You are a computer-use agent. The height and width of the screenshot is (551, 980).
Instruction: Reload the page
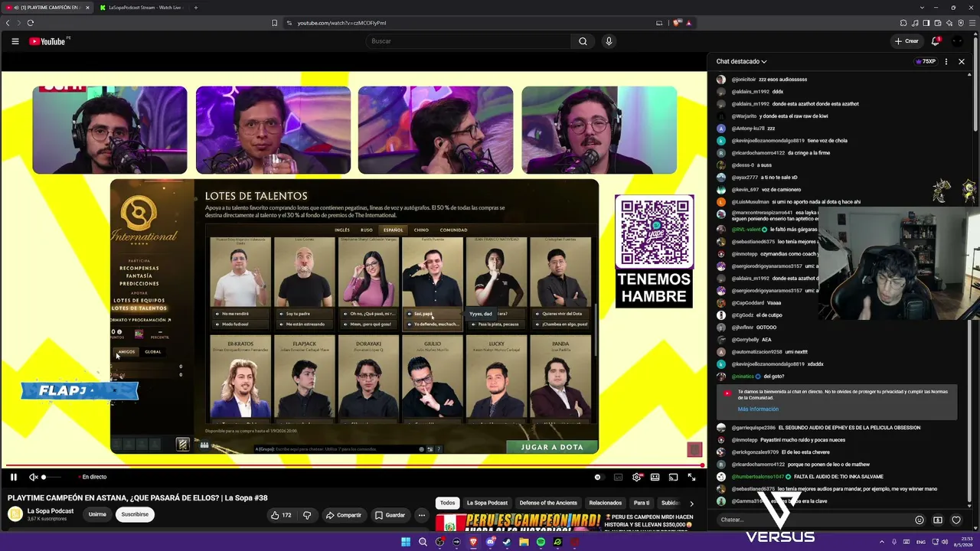coord(31,23)
